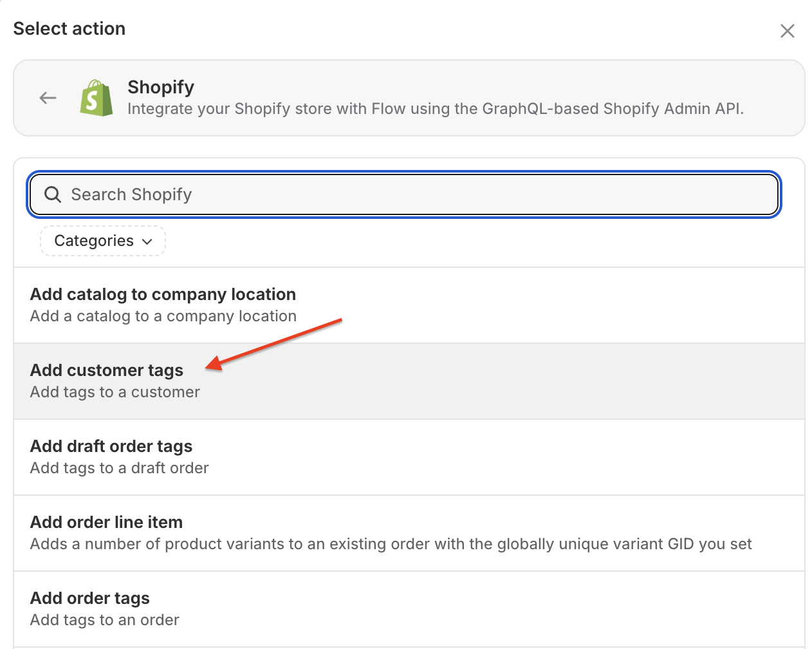Focus the Search Shopify input field
812x649 pixels.
(404, 194)
